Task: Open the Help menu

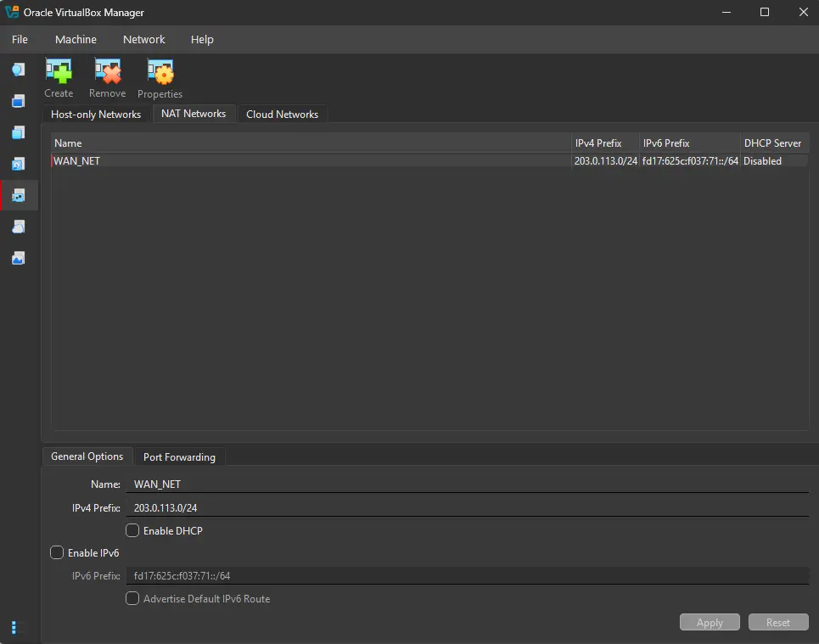Action: point(202,40)
